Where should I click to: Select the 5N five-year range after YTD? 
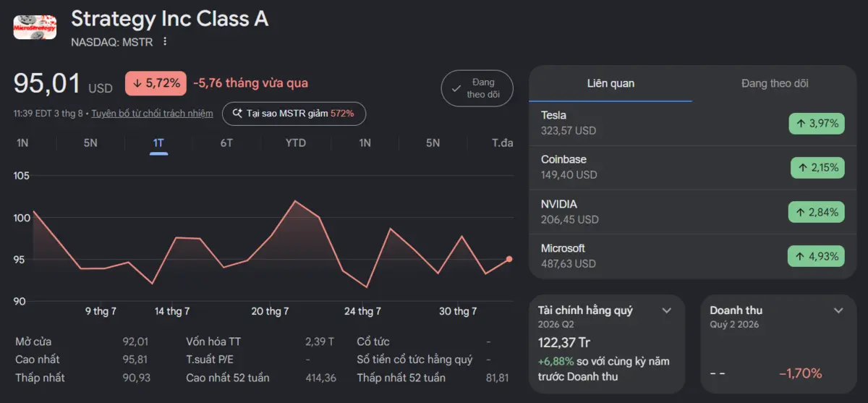coord(433,143)
